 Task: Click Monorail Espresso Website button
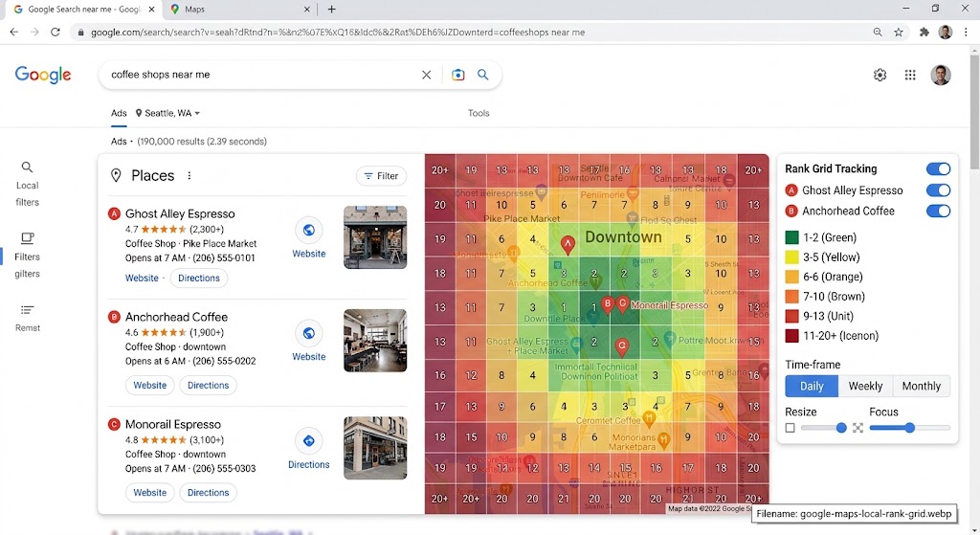coord(150,493)
